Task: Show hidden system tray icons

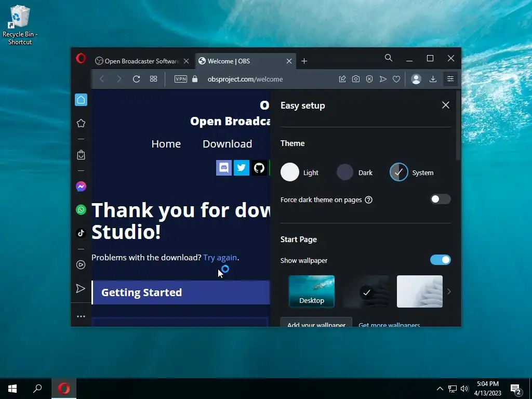Action: 440,389
